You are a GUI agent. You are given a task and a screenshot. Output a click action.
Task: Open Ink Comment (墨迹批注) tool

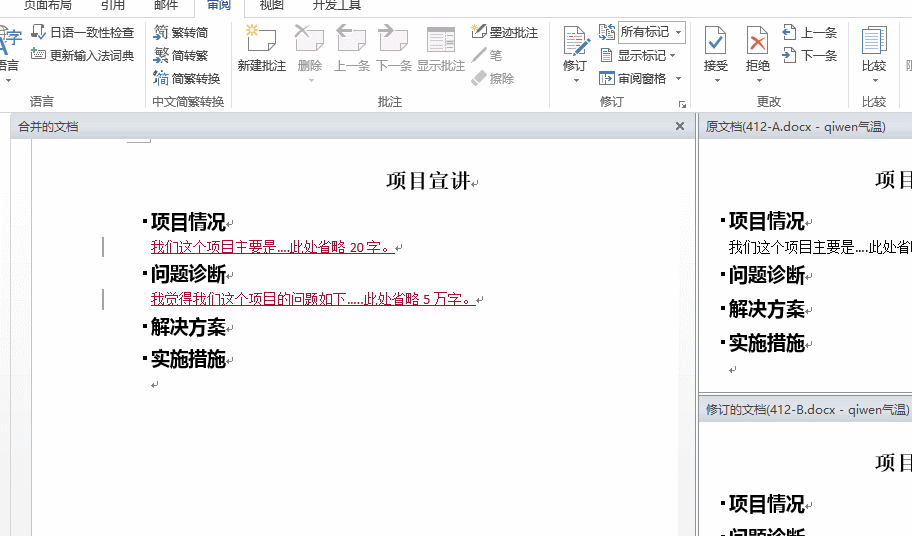pos(505,33)
